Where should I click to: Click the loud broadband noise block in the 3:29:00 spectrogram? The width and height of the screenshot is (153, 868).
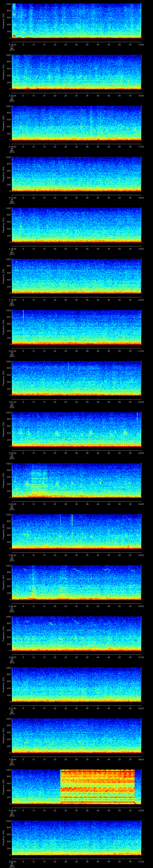[x=98, y=786]
